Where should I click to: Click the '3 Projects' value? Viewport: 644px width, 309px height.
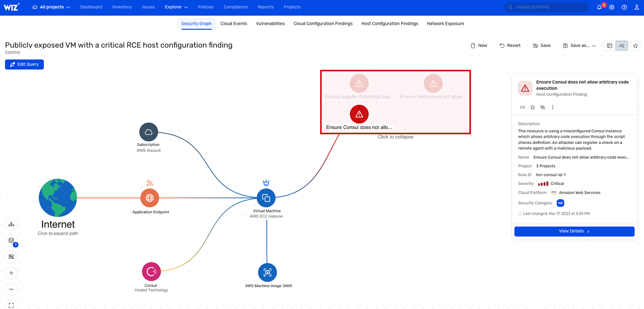pos(545,166)
